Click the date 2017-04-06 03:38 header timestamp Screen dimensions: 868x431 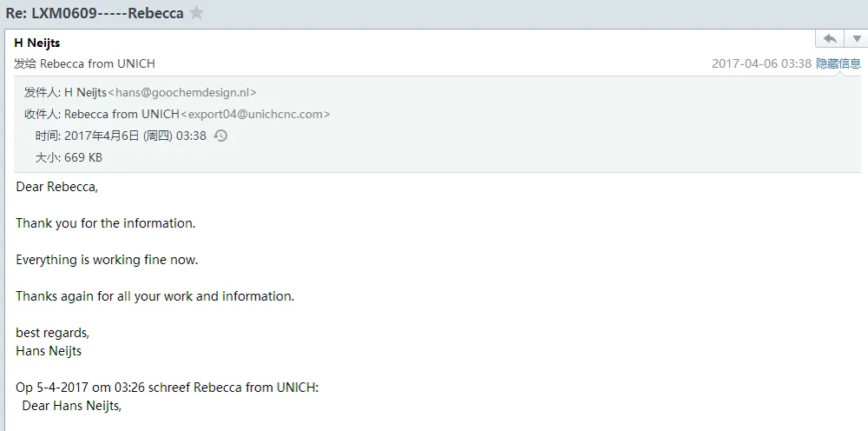click(761, 63)
